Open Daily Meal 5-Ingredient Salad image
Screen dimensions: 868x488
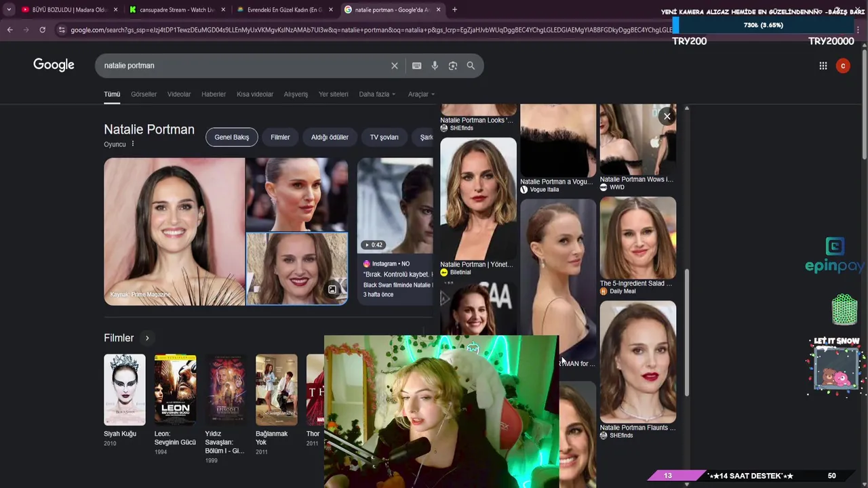pyautogui.click(x=638, y=237)
